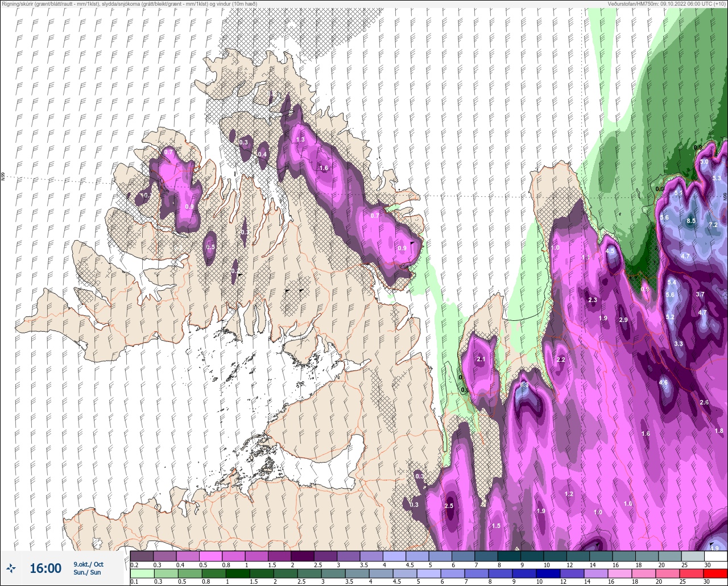Click the 2.3 precipitation value on map
Screen dimensions: 728x586
(593, 300)
